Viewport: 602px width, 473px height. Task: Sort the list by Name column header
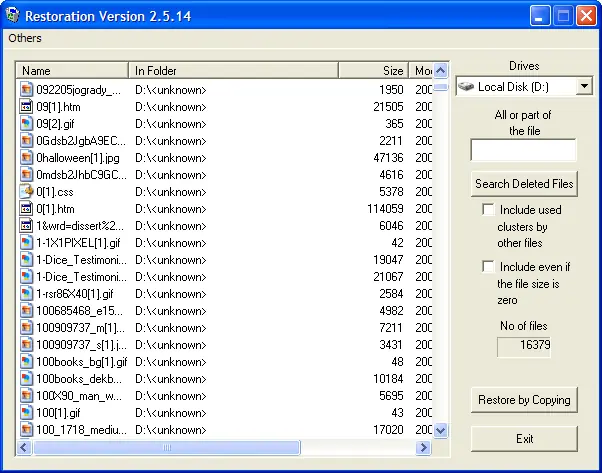[74, 71]
